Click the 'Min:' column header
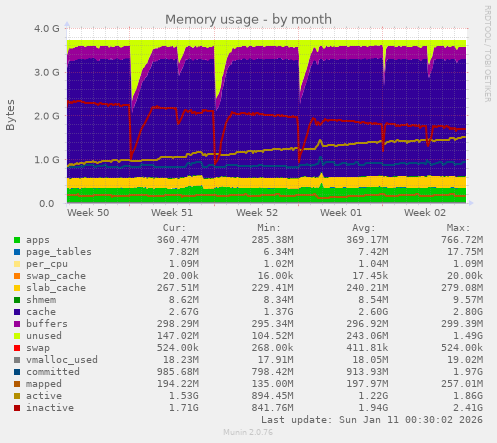 [x=269, y=228]
